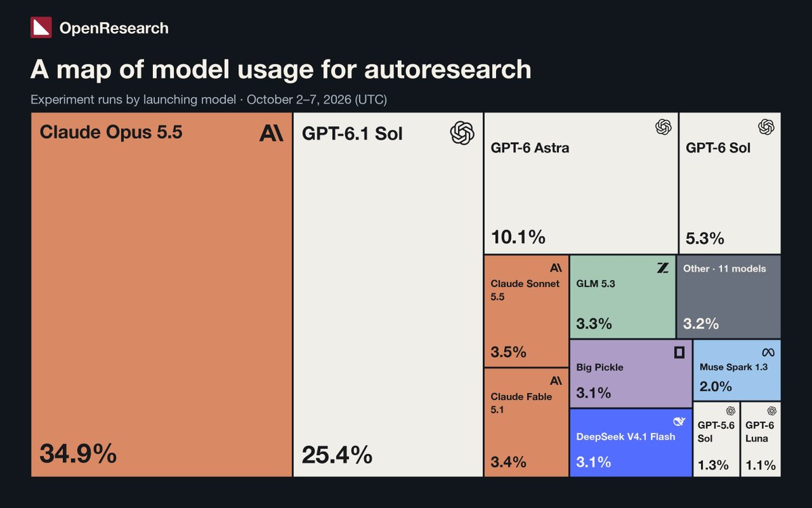Click the OpenAI logo in GPT-6 Luna tile
This screenshot has width=812, height=508.
771,410
